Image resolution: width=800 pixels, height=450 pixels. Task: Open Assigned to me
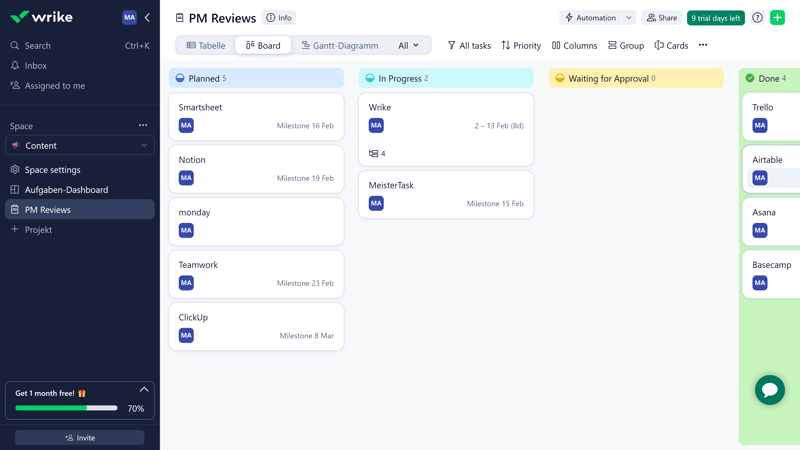[80, 85]
